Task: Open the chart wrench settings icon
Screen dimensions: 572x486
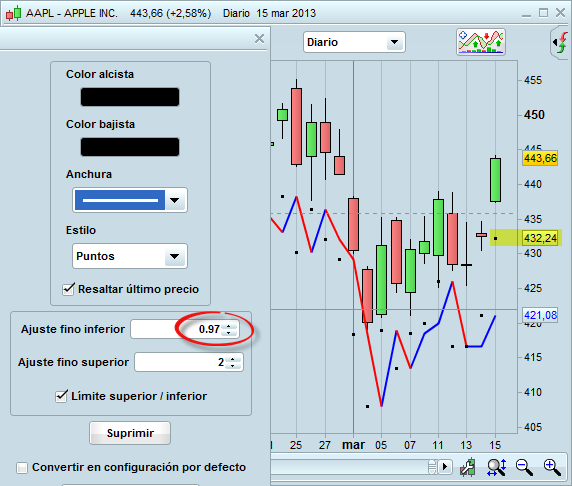Action: coord(468,467)
